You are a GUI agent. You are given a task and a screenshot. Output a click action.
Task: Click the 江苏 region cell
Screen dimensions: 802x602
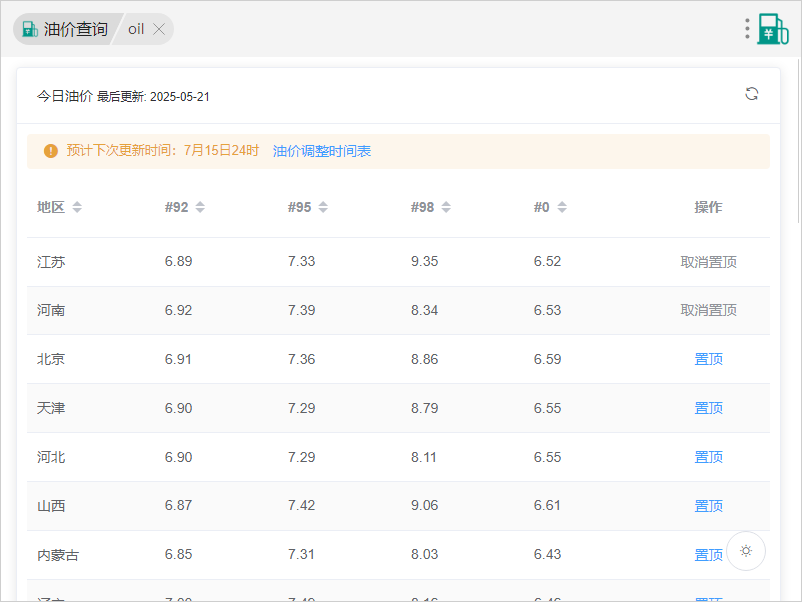pyautogui.click(x=51, y=262)
